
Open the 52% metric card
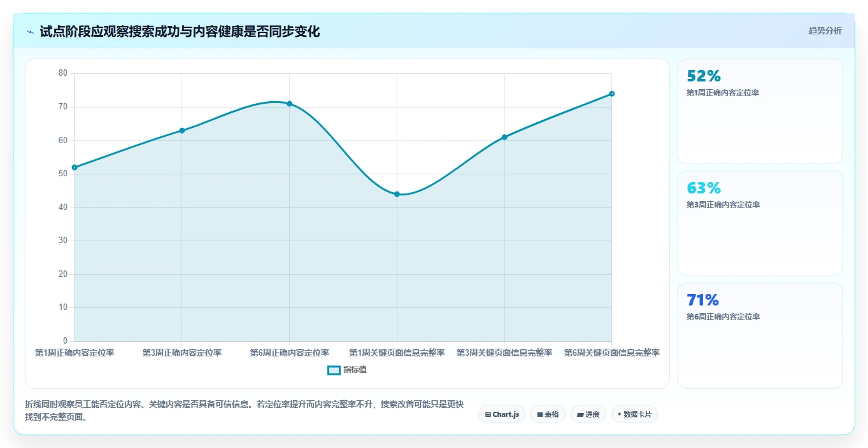(x=760, y=111)
